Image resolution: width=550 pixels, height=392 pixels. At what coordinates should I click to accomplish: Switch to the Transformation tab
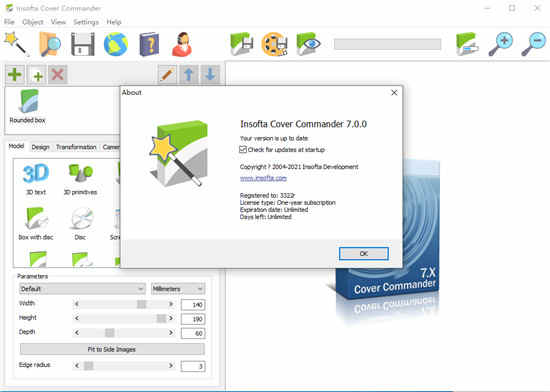[76, 147]
